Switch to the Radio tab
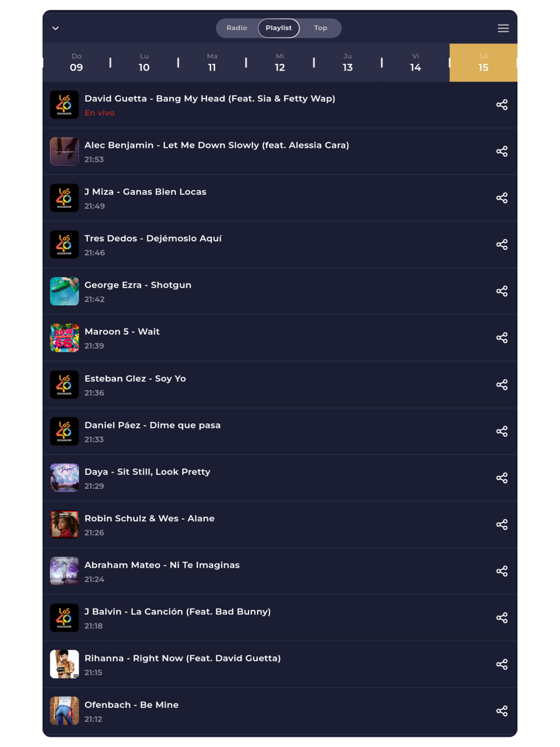Screen dimensions: 560x747 (x=237, y=28)
